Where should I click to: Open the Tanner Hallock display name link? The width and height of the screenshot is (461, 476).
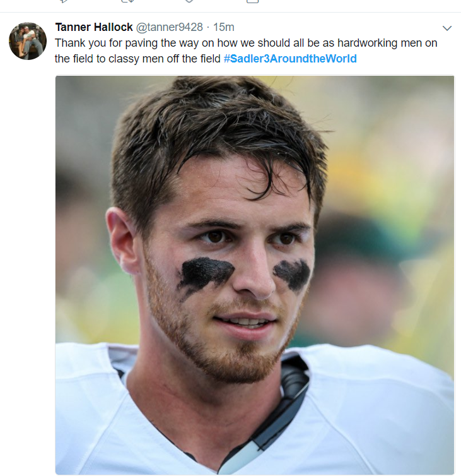(x=94, y=27)
